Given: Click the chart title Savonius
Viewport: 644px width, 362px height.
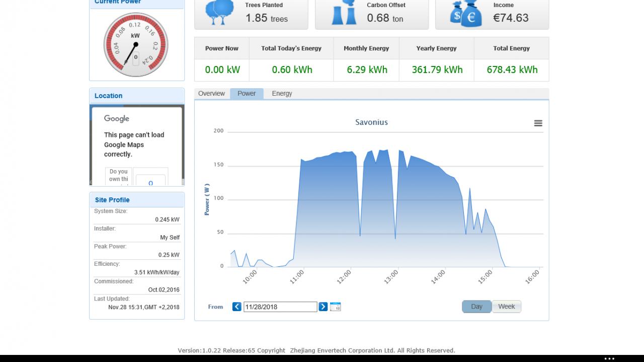Looking at the screenshot, I should [x=371, y=122].
